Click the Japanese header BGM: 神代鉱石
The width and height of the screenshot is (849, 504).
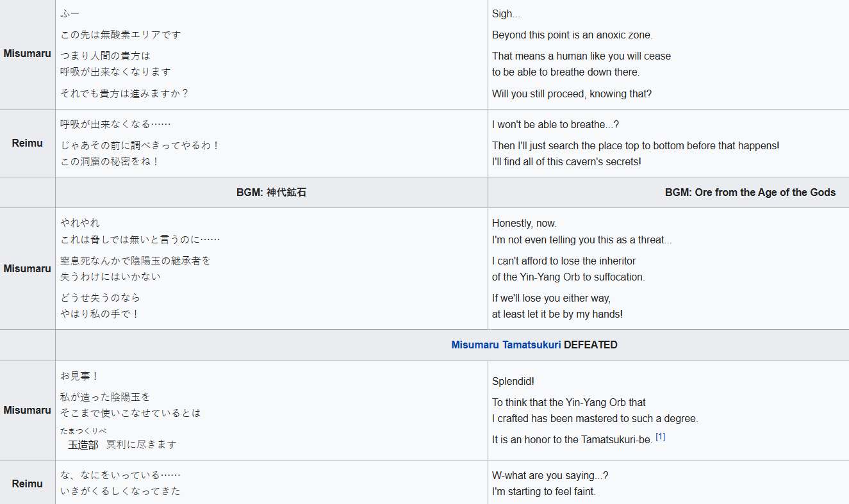coord(271,193)
